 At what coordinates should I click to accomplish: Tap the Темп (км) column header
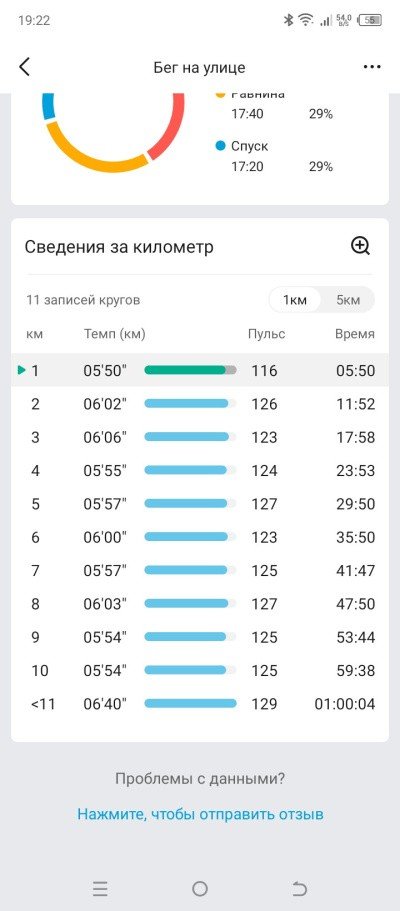115,334
